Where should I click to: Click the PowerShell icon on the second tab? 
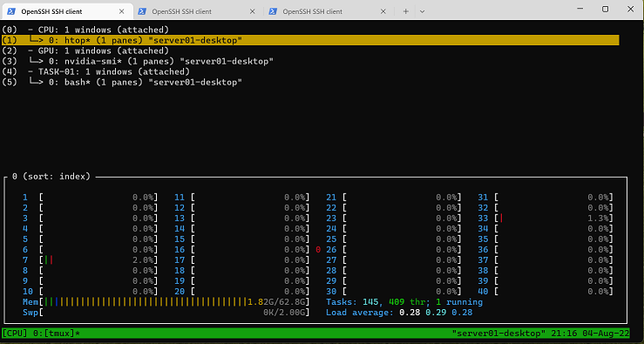click(x=142, y=11)
